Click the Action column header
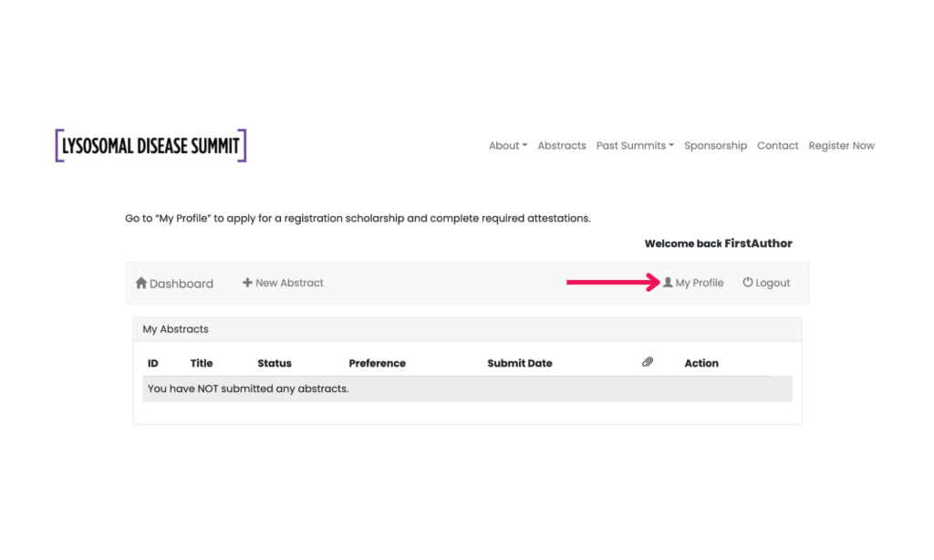This screenshot has width=934, height=560. 701,363
